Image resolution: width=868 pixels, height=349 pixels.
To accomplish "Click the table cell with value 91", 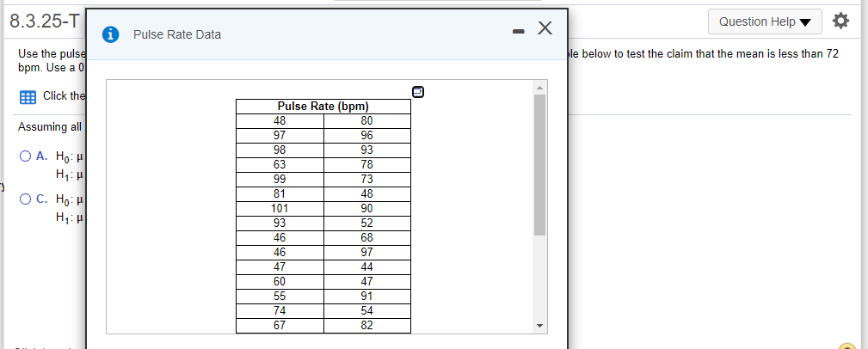I will click(x=367, y=297).
